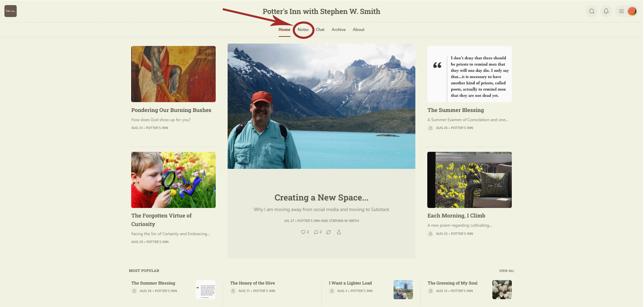Click 'A new poem regarding cultivating' subtitle
The height and width of the screenshot is (307, 644).
click(x=460, y=225)
